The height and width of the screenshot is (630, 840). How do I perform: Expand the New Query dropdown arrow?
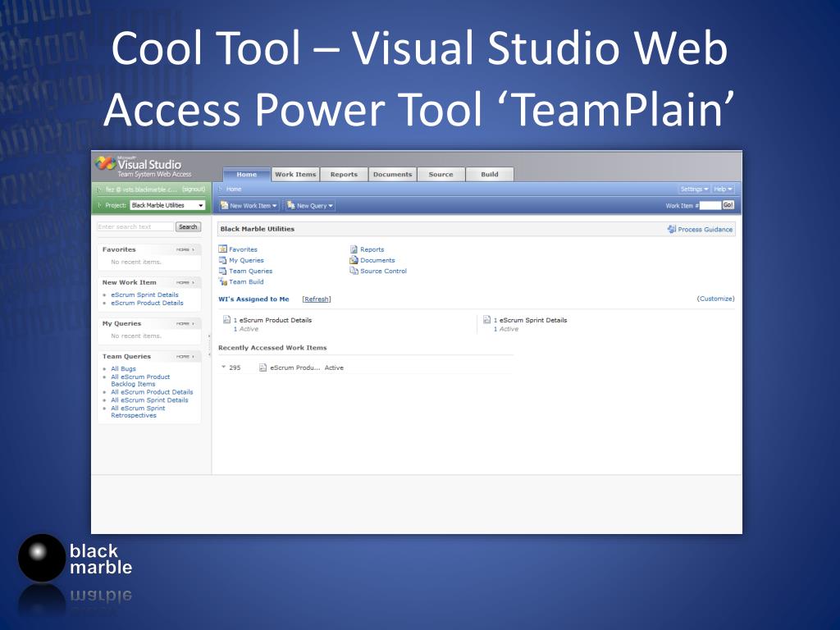pos(331,206)
